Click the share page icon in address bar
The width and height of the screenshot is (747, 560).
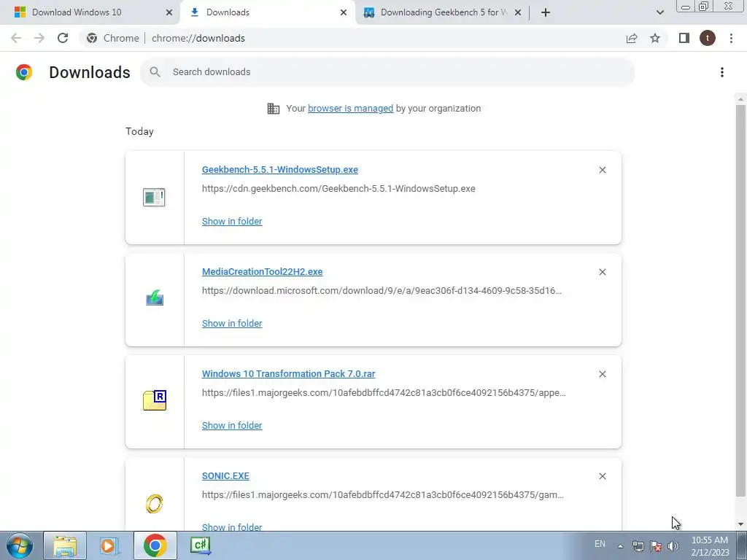[632, 38]
